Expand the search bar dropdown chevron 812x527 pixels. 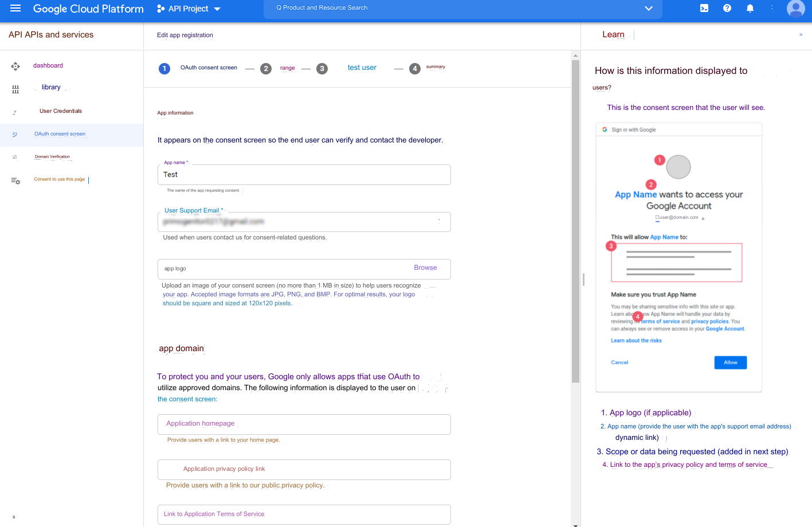click(x=649, y=8)
